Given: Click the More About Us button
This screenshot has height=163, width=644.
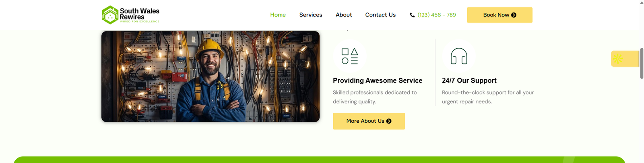Looking at the screenshot, I should coord(369,121).
